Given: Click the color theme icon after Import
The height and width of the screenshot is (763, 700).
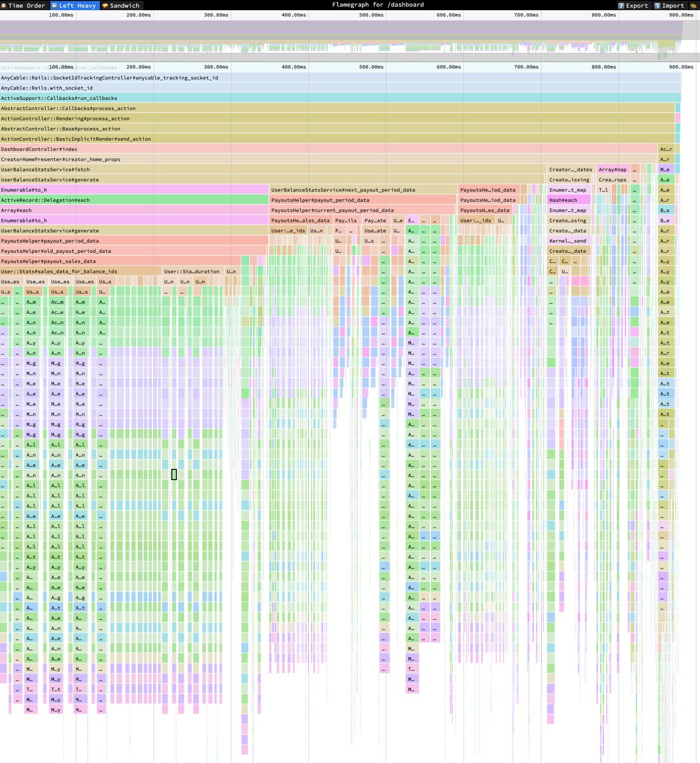Looking at the screenshot, I should (693, 5).
